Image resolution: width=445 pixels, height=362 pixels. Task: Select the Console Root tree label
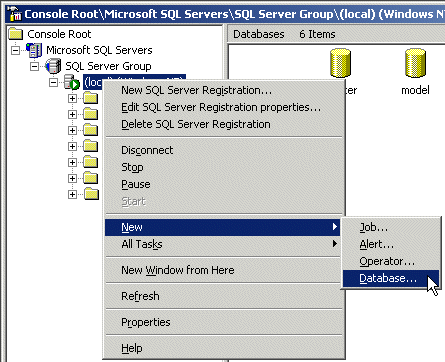click(x=59, y=34)
